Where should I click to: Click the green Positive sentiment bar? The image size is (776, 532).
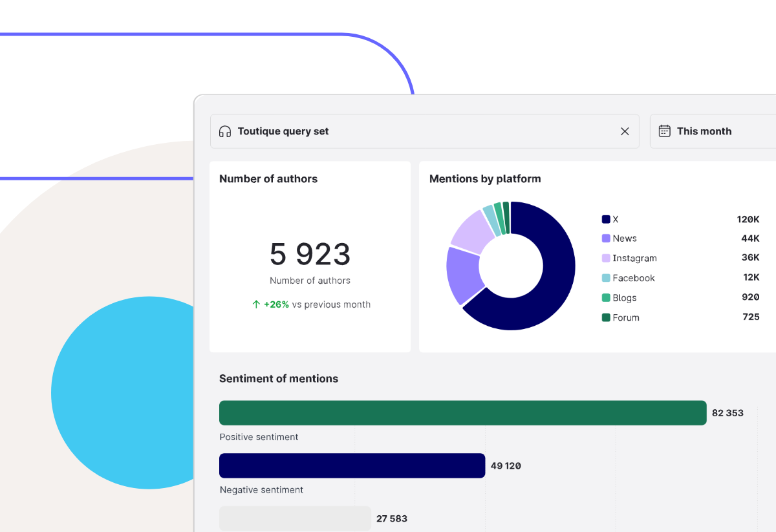[462, 412]
